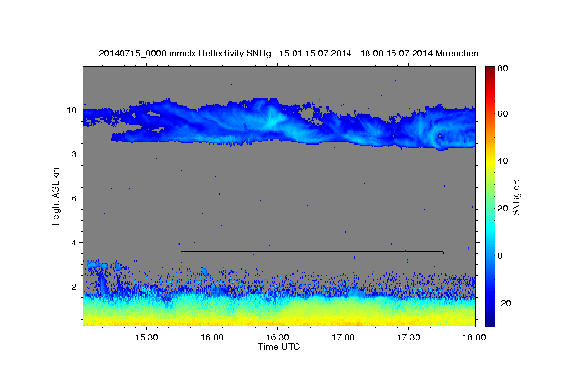588x392 pixels.
Task: Click the black horizontal line near 3.5 km
Action: pyautogui.click(x=279, y=252)
